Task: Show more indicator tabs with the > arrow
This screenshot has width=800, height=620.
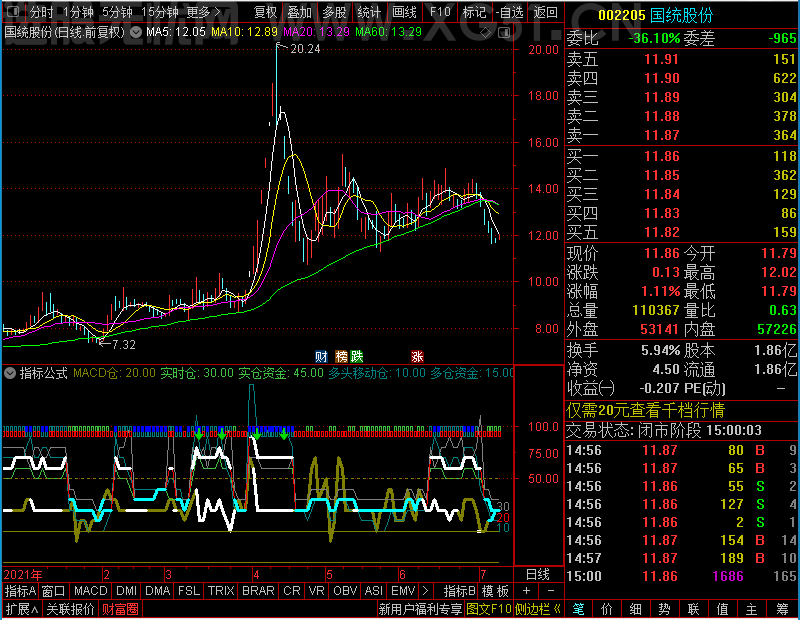Action: (426, 590)
